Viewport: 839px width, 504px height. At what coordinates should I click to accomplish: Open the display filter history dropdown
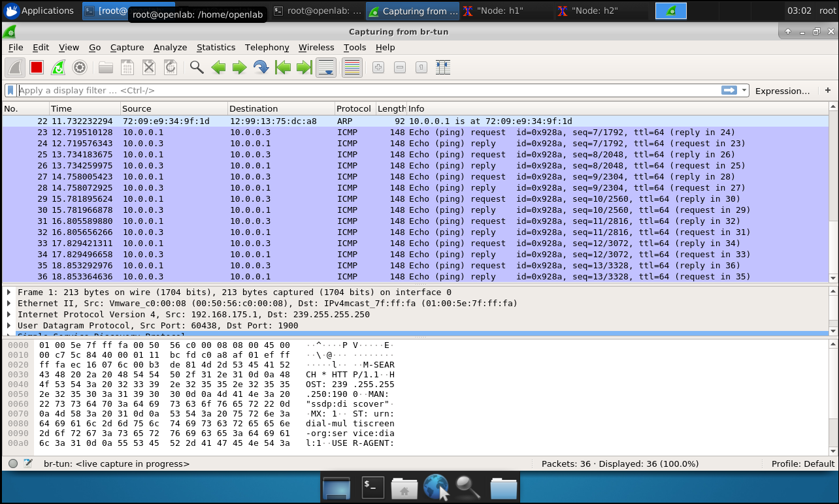[x=744, y=91]
